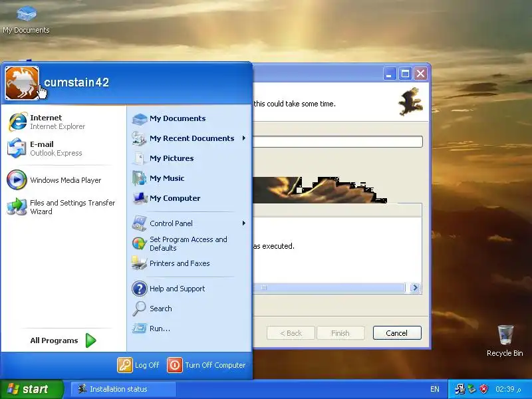Open Help and Support
The image size is (532, 399).
tap(190, 289)
